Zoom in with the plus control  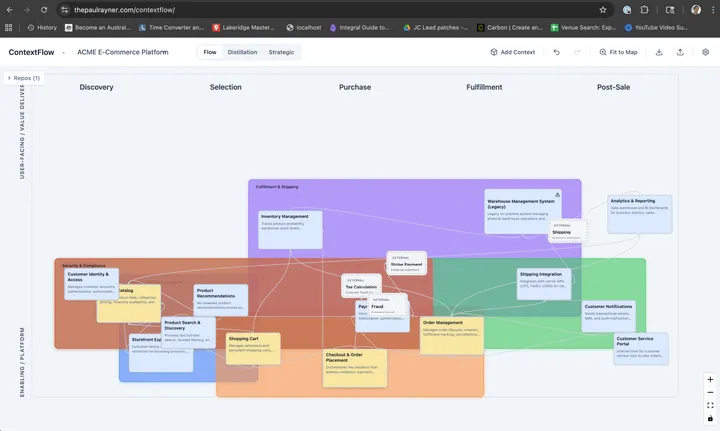click(710, 380)
